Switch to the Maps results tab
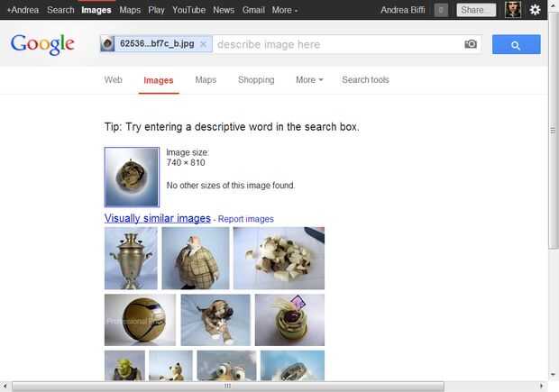 pyautogui.click(x=206, y=80)
